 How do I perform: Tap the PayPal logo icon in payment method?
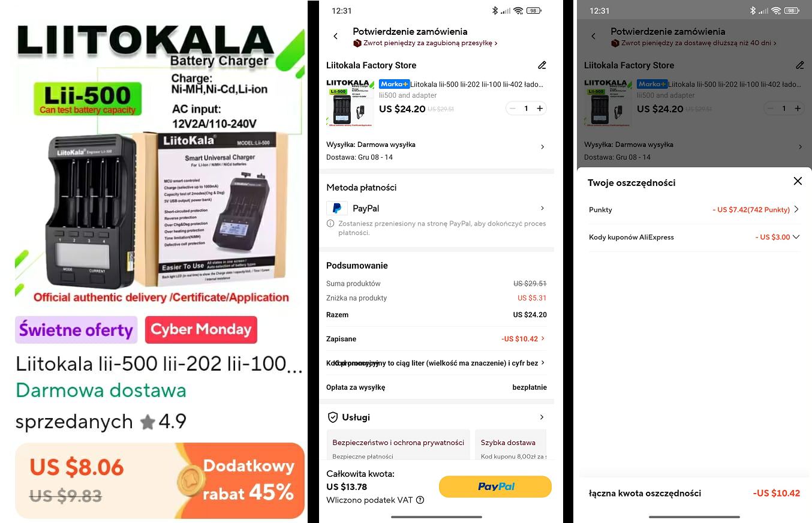(337, 208)
